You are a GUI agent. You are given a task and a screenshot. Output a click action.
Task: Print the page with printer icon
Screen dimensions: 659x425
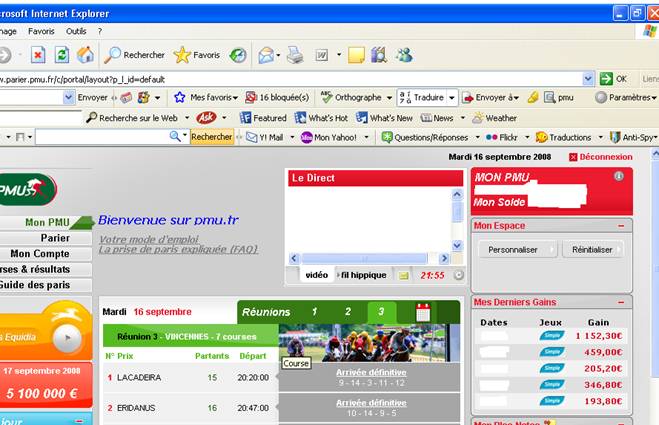tap(295, 55)
